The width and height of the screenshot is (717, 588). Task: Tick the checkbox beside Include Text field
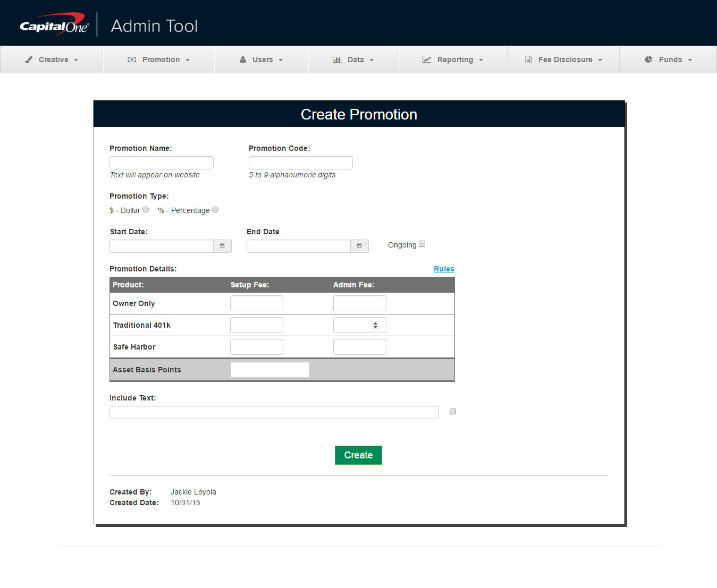[453, 411]
